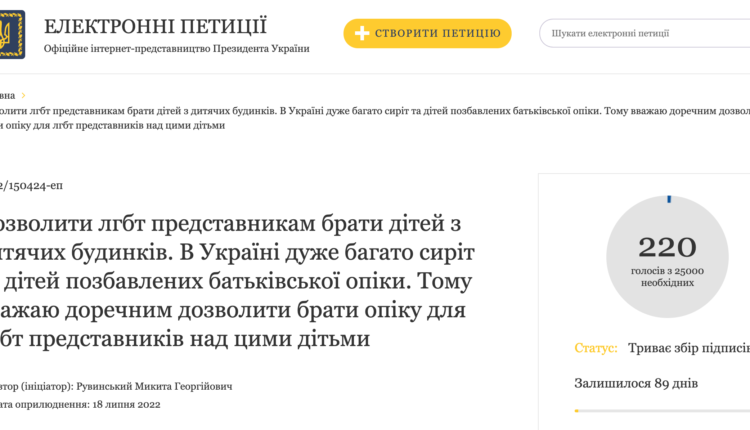This screenshot has width=750, height=430.
Task: Open the ЕЛЕКТРОННІ ПЕТИЦІЇ site title link
Action: pyautogui.click(x=155, y=25)
